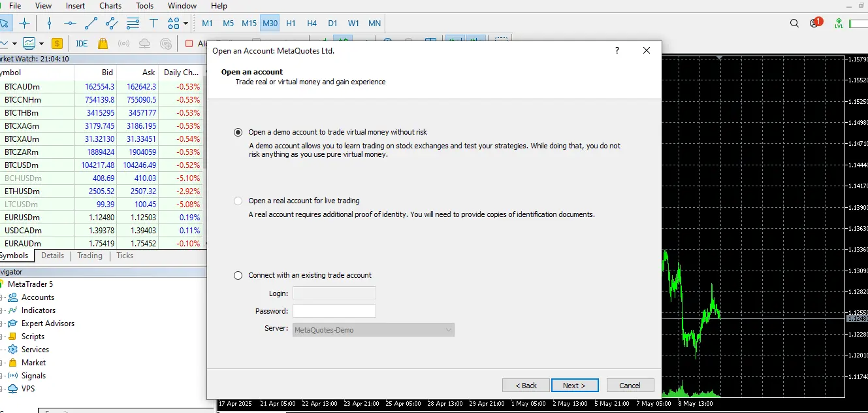This screenshot has height=413, width=868.
Task: Expand the Accounts node in Navigator
Action: click(3, 297)
